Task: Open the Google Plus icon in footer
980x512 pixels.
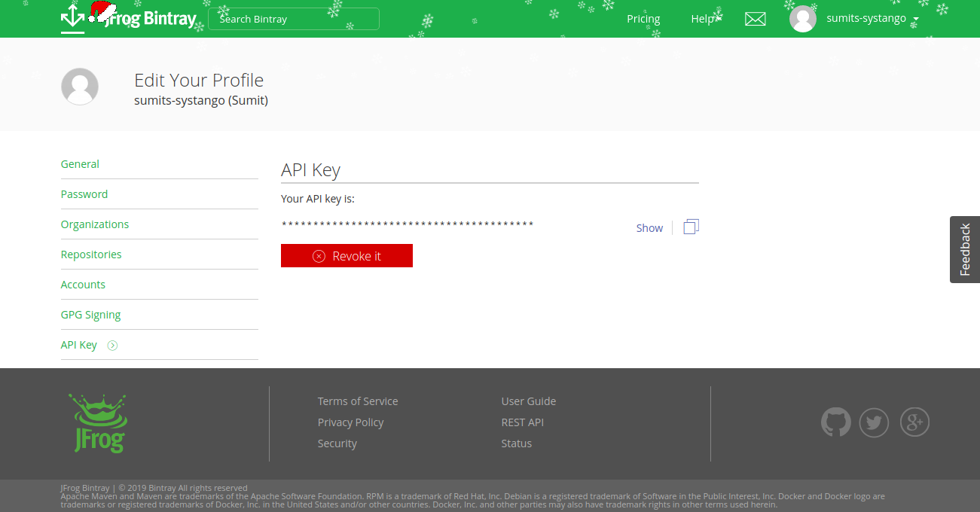Action: [x=914, y=422]
